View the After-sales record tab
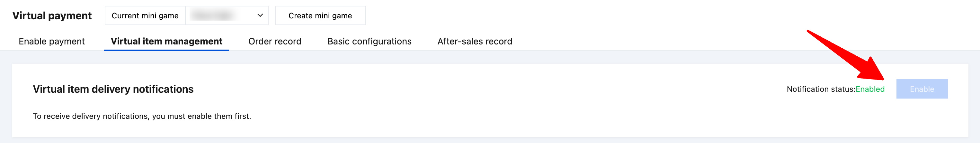980x143 pixels. (474, 41)
